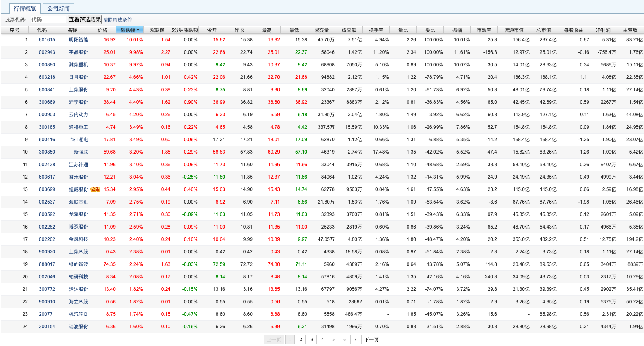The image size is (644, 346).
Task: Open stock name *ST湘电 link
Action: coord(79,140)
